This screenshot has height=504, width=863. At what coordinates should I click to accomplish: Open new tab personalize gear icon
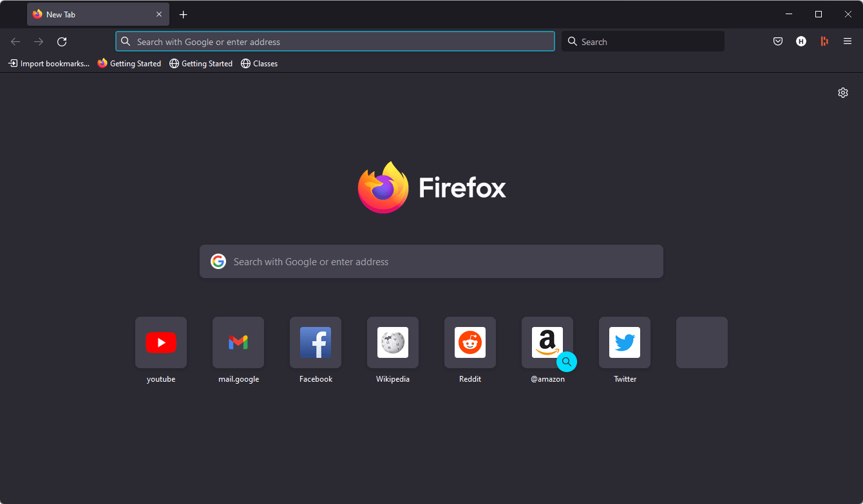(843, 93)
